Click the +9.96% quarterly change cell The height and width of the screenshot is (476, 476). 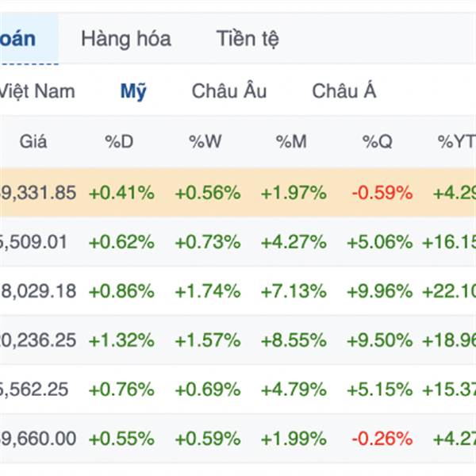[x=382, y=291]
